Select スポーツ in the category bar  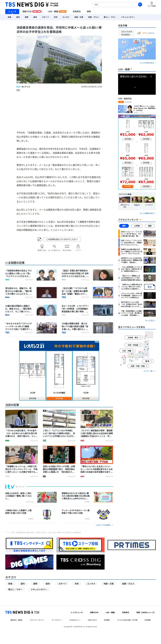click(x=45, y=17)
